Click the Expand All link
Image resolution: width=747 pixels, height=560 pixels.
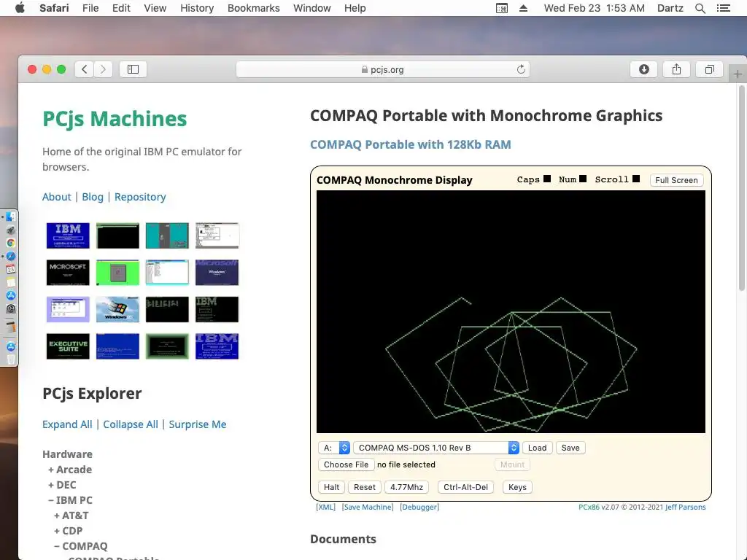[67, 424]
